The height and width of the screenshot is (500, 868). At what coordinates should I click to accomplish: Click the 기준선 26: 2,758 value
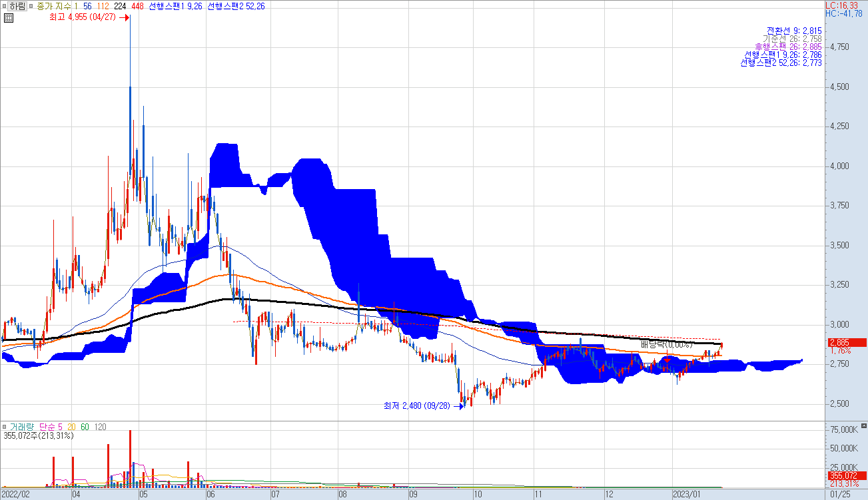792,39
